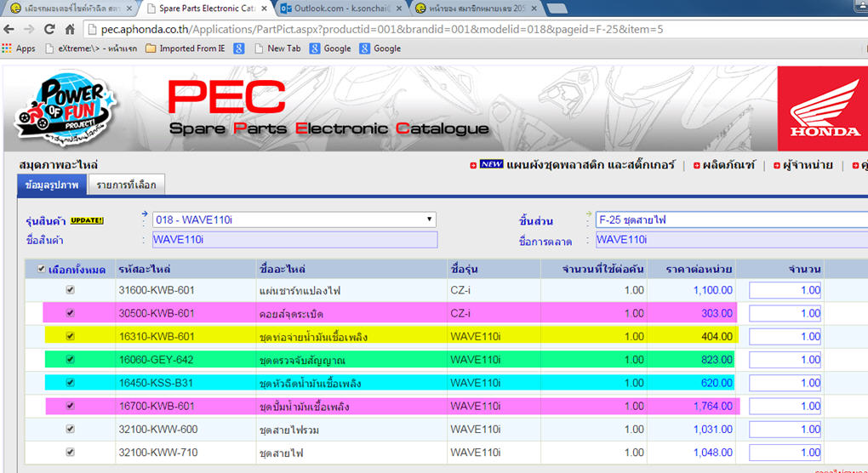Click part code 16700-KWB-601
The width and height of the screenshot is (868, 473).
157,407
